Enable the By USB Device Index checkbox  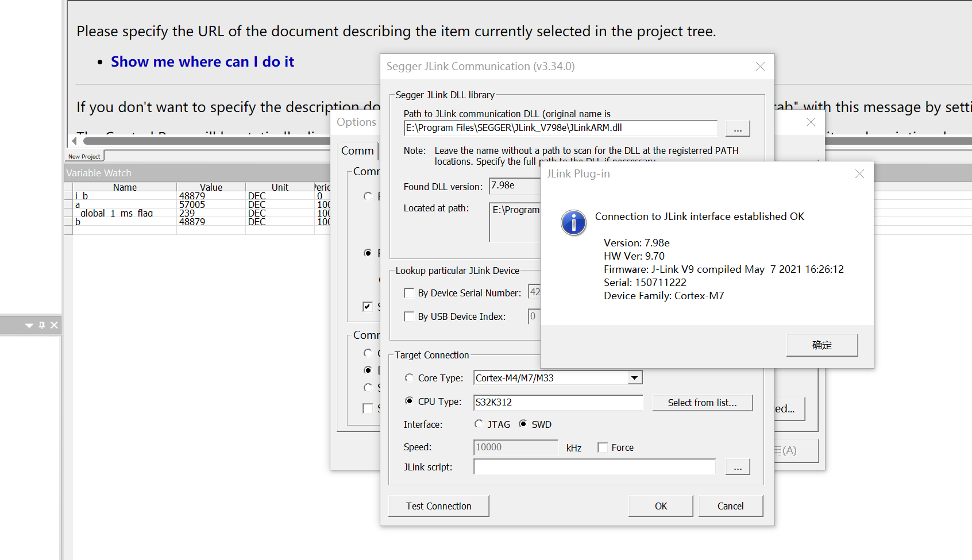409,316
